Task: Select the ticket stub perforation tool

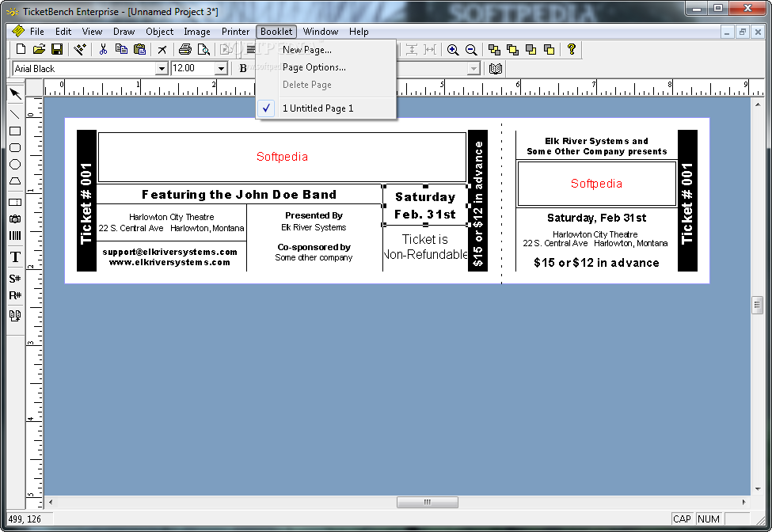Action: [x=15, y=202]
